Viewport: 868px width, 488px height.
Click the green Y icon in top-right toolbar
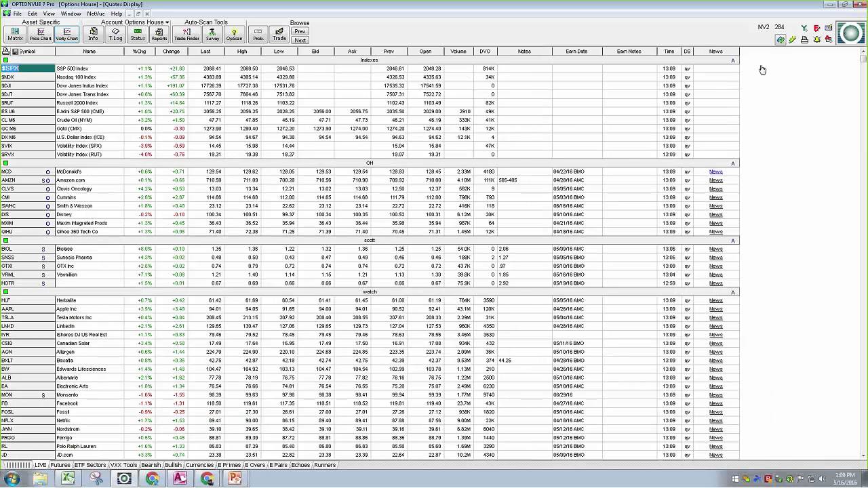point(804,28)
